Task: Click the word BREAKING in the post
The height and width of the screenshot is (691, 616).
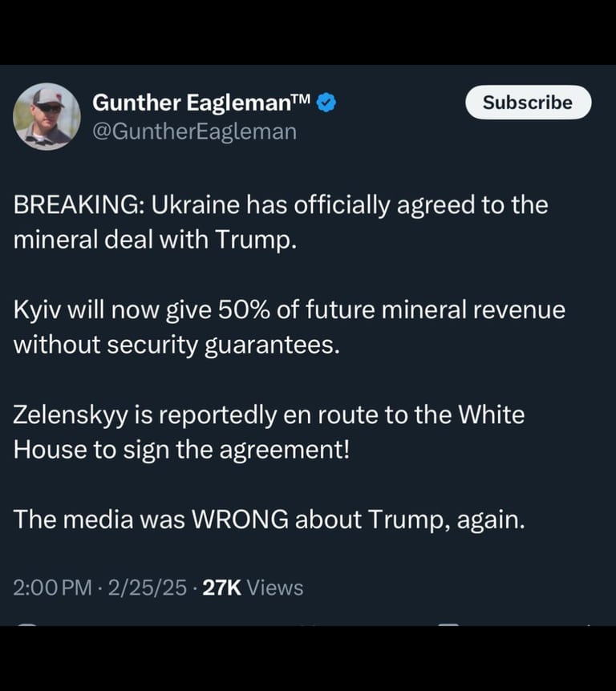Action: [77, 205]
